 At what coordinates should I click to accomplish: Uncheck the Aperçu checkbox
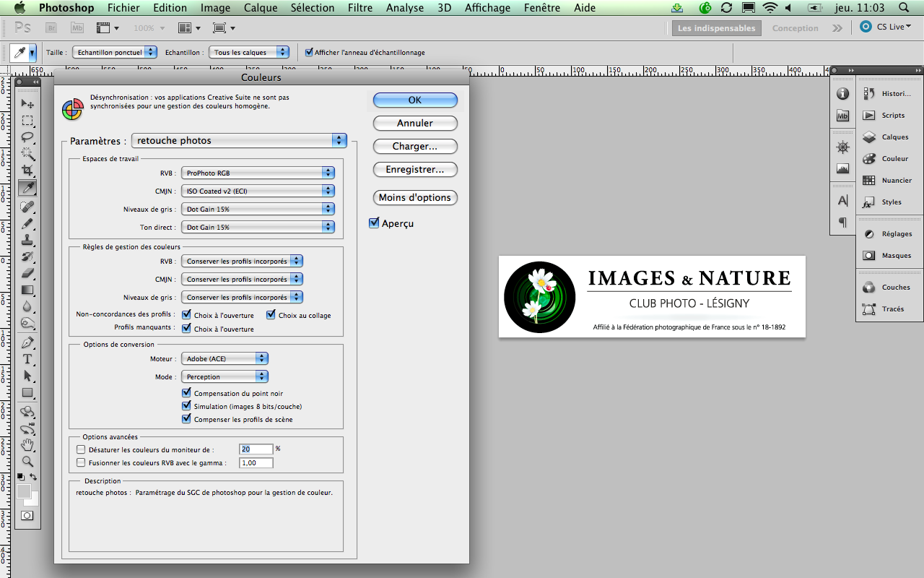click(374, 223)
